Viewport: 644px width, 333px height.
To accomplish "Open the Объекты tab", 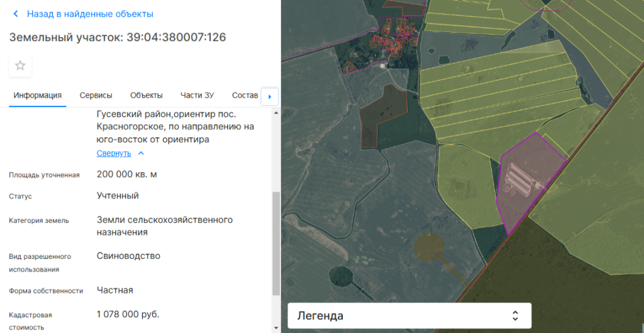I will (147, 96).
